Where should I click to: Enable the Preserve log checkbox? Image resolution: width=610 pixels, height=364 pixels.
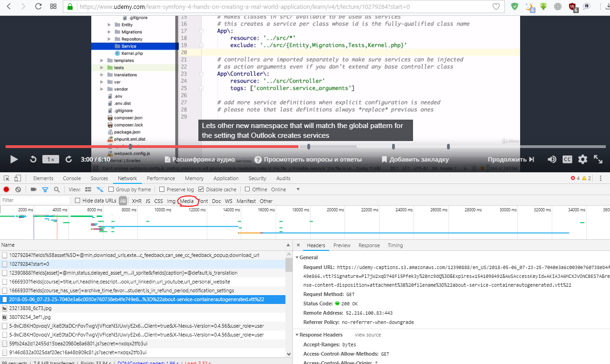[x=162, y=189]
